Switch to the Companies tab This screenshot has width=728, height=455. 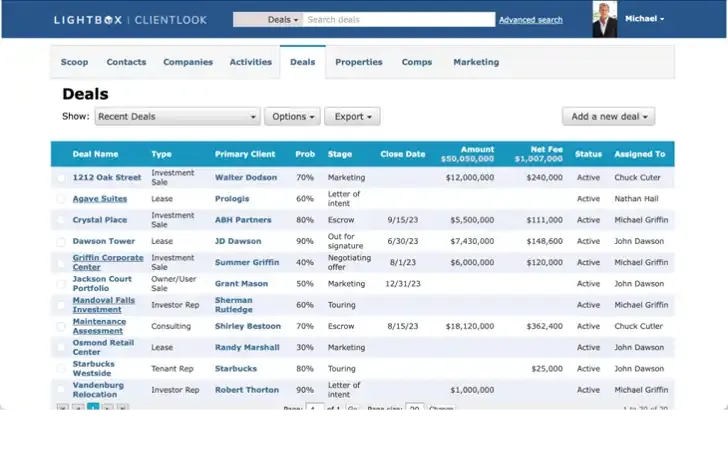188,62
